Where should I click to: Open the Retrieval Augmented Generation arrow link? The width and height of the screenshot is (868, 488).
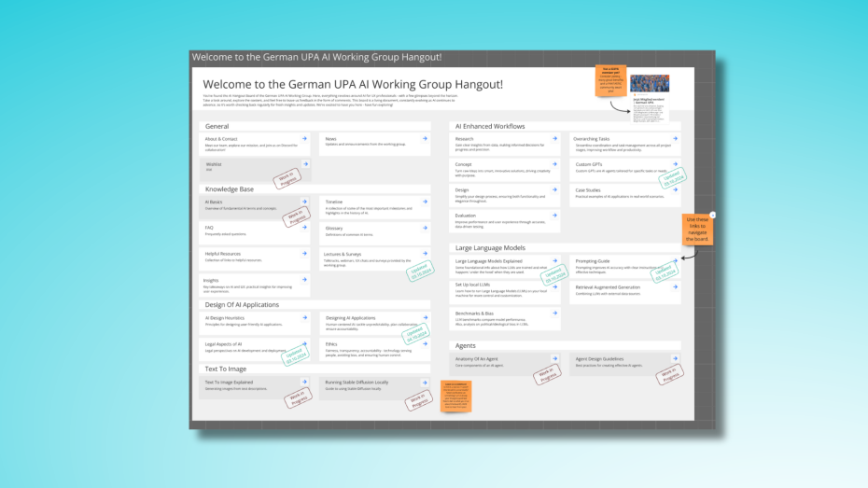tap(676, 286)
